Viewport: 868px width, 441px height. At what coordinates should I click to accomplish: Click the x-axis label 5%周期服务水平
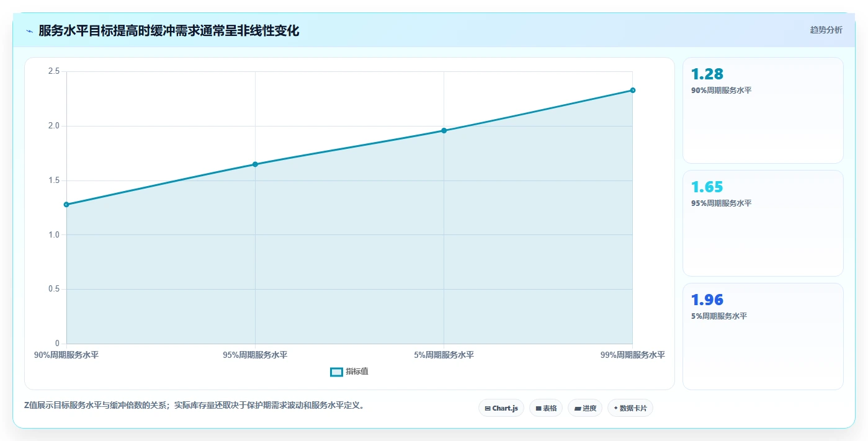[x=444, y=355]
